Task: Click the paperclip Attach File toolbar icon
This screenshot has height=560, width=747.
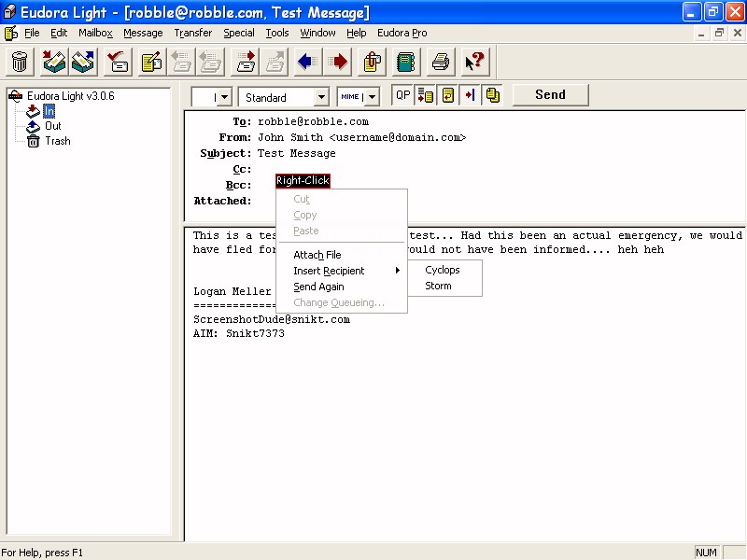Action: pyautogui.click(x=372, y=62)
